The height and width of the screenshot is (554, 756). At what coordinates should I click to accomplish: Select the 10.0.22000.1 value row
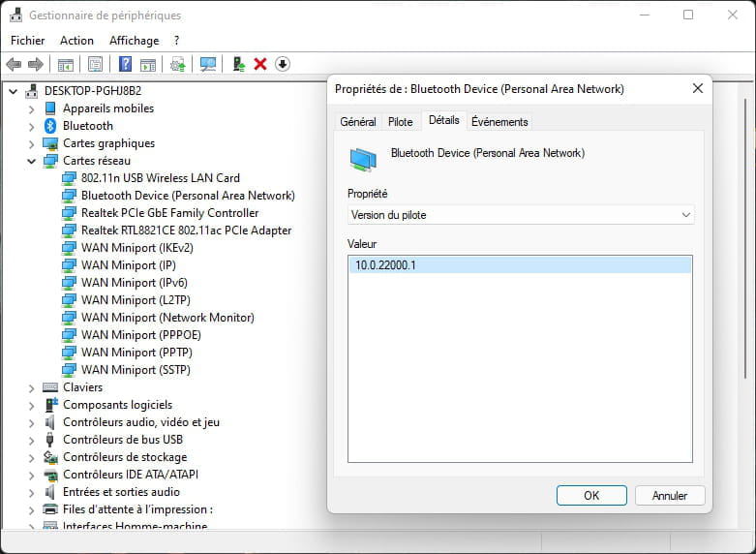tap(520, 265)
